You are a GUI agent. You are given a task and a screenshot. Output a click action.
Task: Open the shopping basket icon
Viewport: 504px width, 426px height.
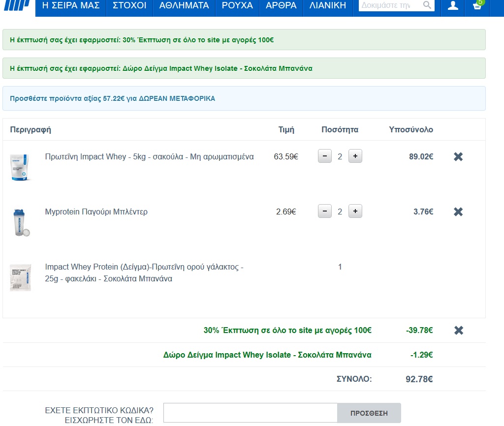tap(477, 5)
